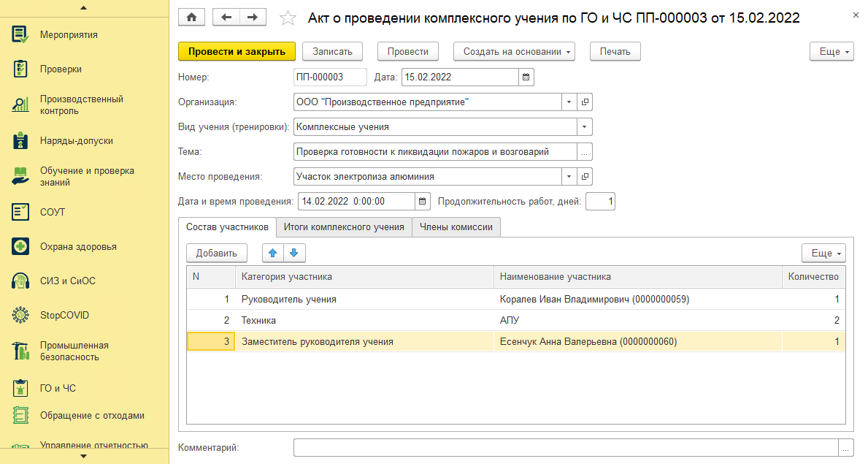Image resolution: width=868 pixels, height=464 pixels.
Task: Select Заместитель руководителя учения cell
Action: [x=364, y=341]
